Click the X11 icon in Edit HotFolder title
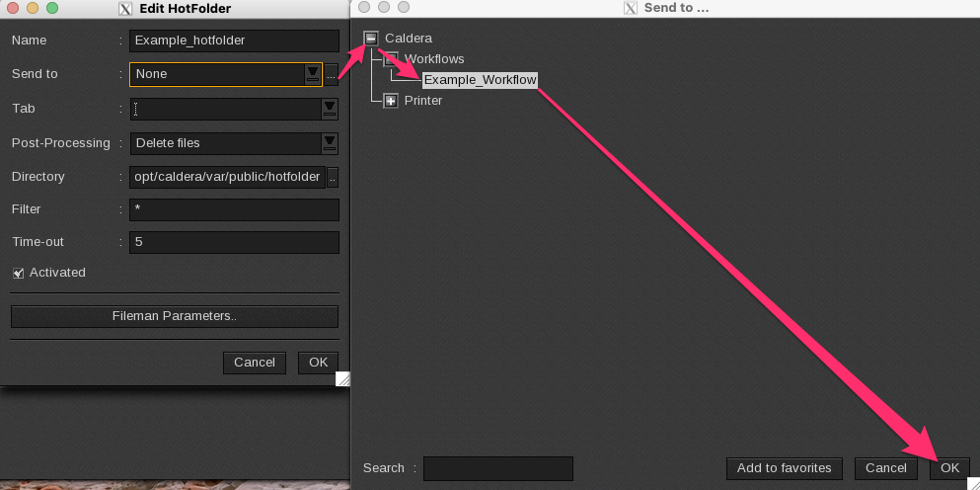 click(x=125, y=9)
